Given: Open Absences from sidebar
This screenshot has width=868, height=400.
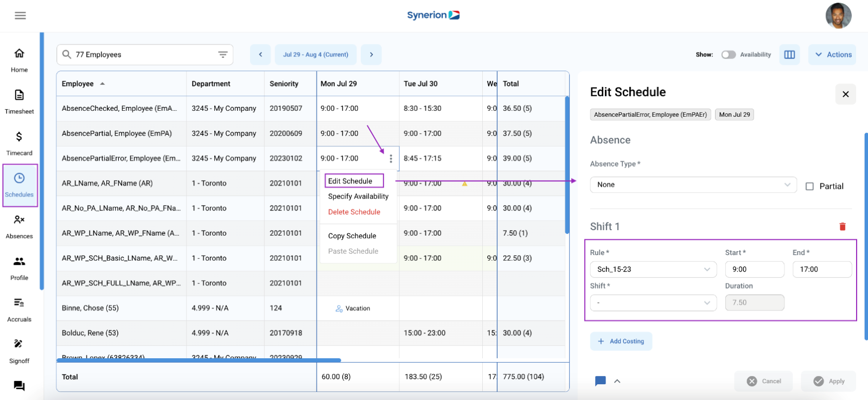Looking at the screenshot, I should pyautogui.click(x=19, y=226).
